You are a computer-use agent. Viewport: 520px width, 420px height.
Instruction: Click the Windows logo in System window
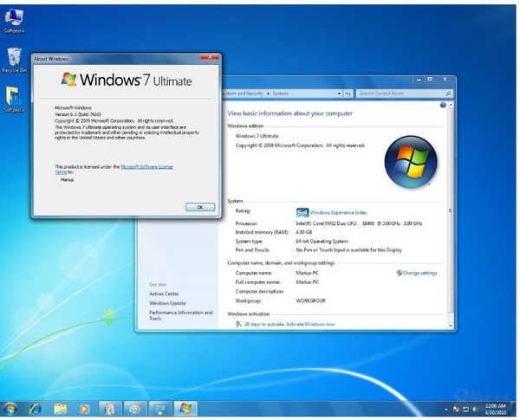[x=411, y=162]
